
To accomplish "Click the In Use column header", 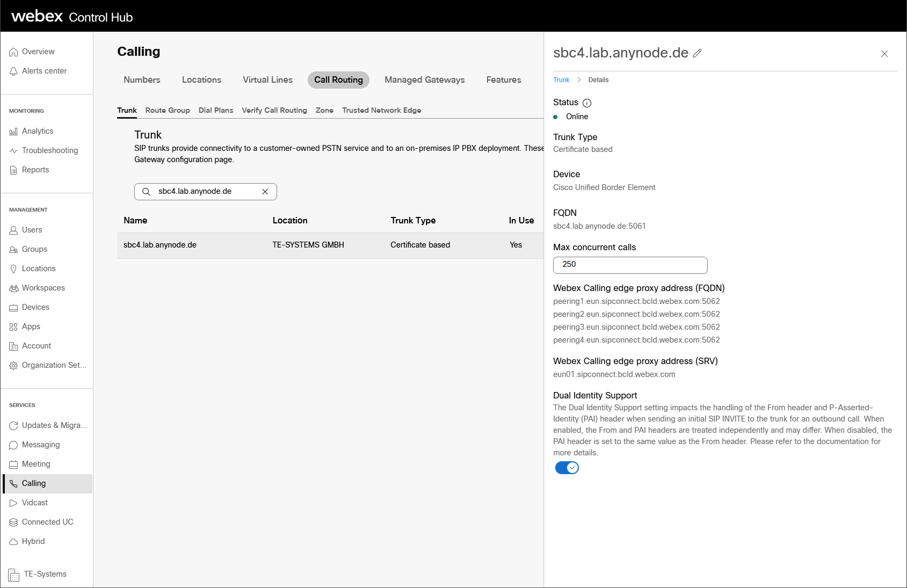I will (521, 221).
